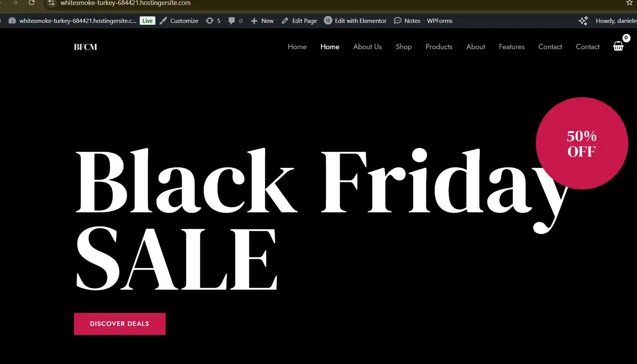This screenshot has height=364, width=637.
Task: Open the WPForms admin menu
Action: click(440, 21)
